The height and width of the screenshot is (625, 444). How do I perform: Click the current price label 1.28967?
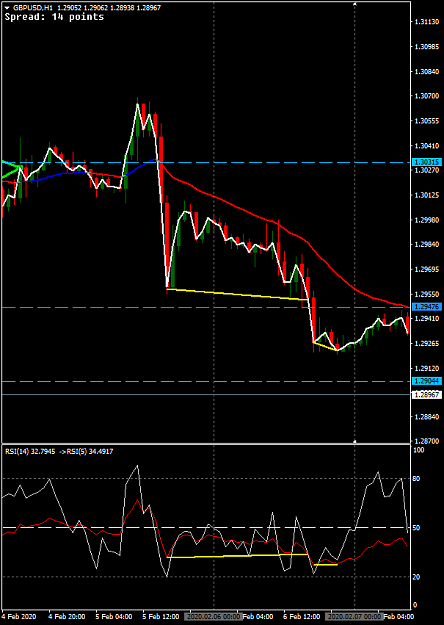click(x=426, y=395)
